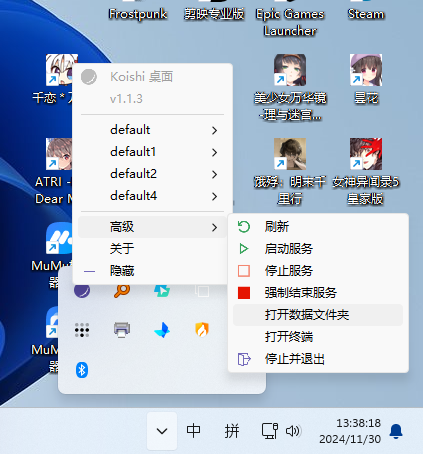Choose 启动服务 to start service
The height and width of the screenshot is (454, 423).
click(x=318, y=249)
